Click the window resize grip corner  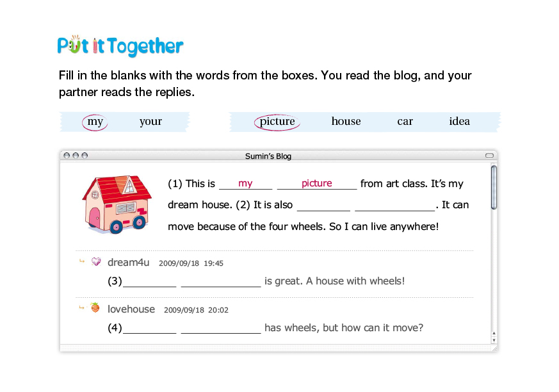[x=494, y=348]
